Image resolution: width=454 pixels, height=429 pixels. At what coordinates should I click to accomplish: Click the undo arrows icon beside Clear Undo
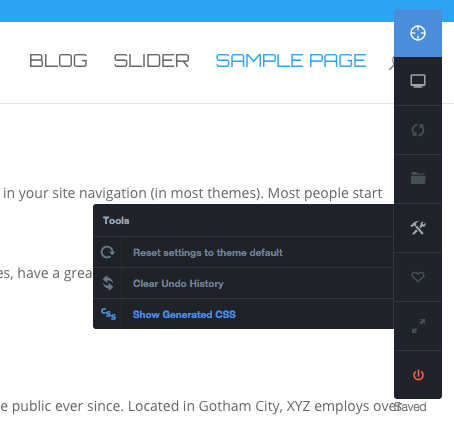108,283
